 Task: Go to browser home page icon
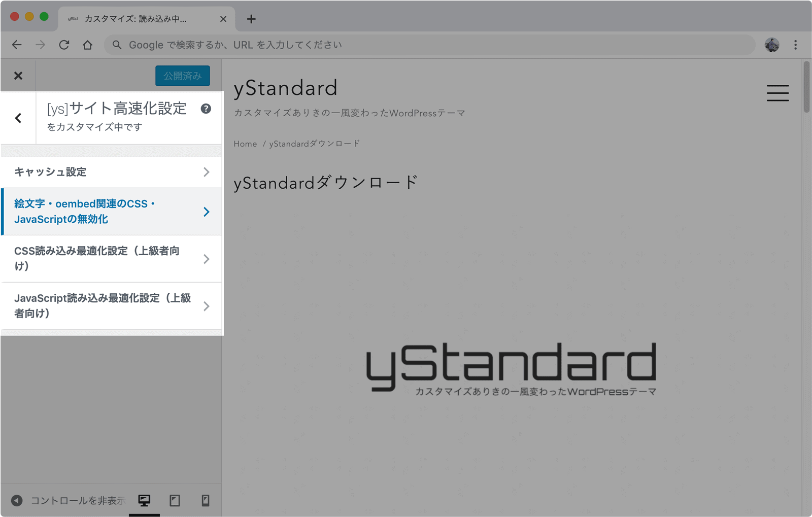(87, 45)
